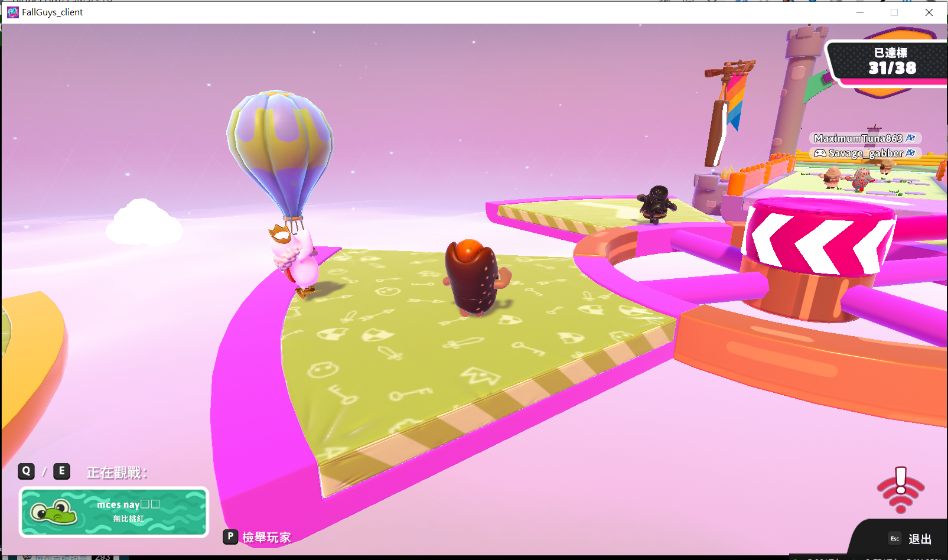Click the 檢舉玩家 report player label
948x560 pixels.
click(x=266, y=538)
